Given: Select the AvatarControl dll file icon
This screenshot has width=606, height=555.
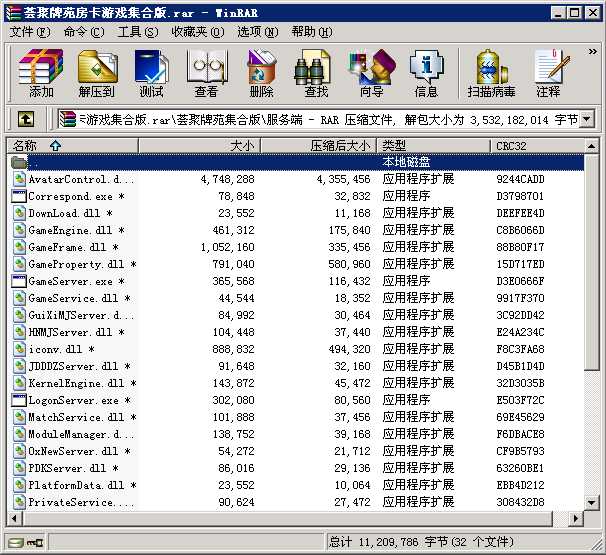Looking at the screenshot, I should (x=19, y=179).
